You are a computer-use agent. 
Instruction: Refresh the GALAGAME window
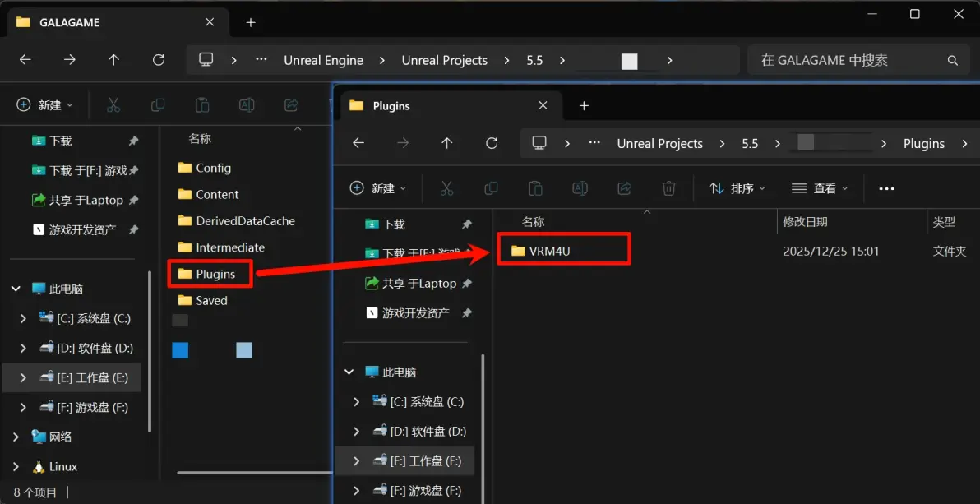point(158,60)
